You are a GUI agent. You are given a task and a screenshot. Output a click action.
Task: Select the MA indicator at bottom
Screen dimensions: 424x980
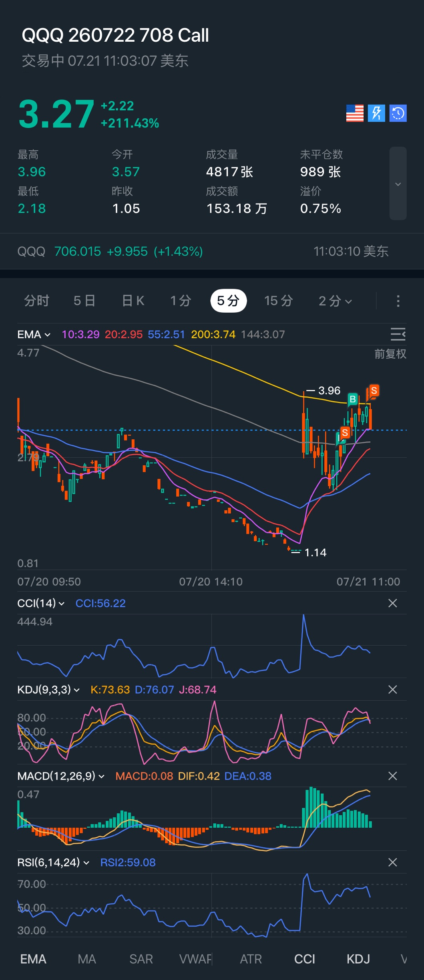[x=87, y=959]
